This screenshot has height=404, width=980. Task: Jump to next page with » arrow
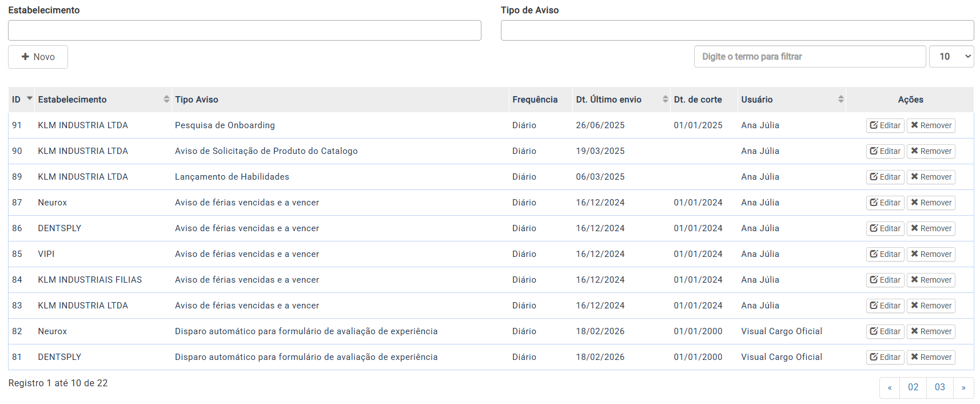pos(963,387)
